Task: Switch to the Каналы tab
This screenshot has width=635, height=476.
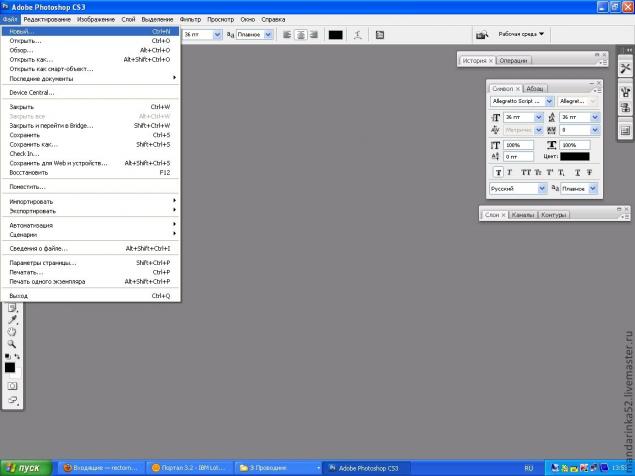Action: point(522,215)
